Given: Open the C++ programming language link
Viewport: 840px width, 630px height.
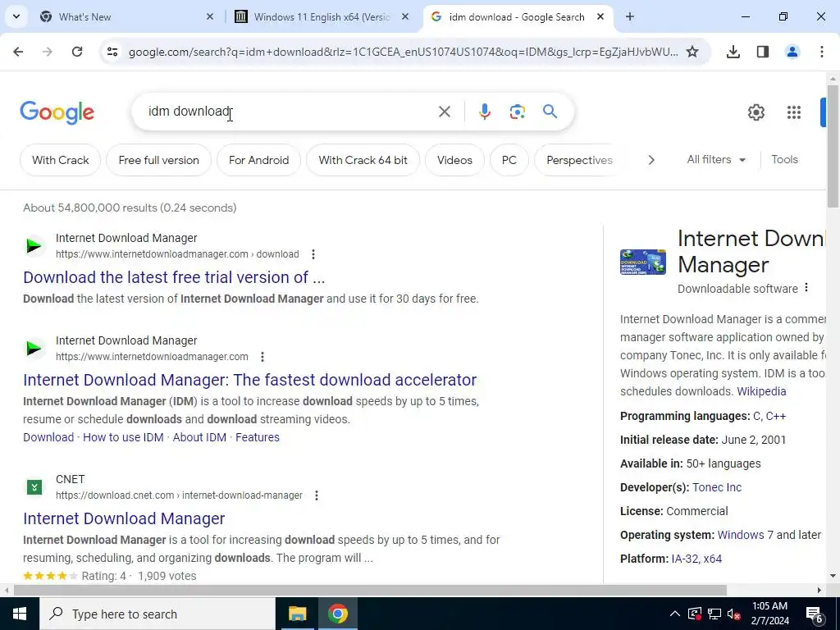Looking at the screenshot, I should pos(776,416).
